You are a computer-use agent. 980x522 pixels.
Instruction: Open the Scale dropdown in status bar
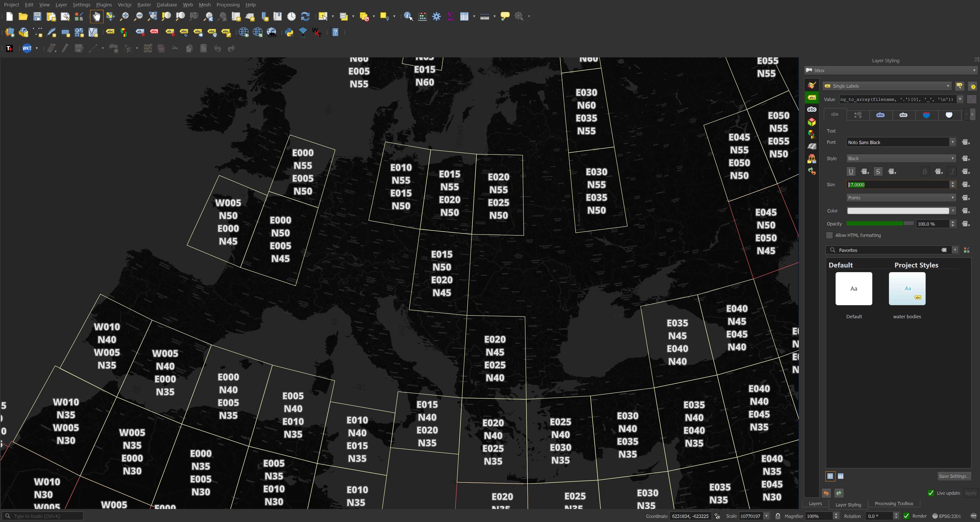(767, 516)
